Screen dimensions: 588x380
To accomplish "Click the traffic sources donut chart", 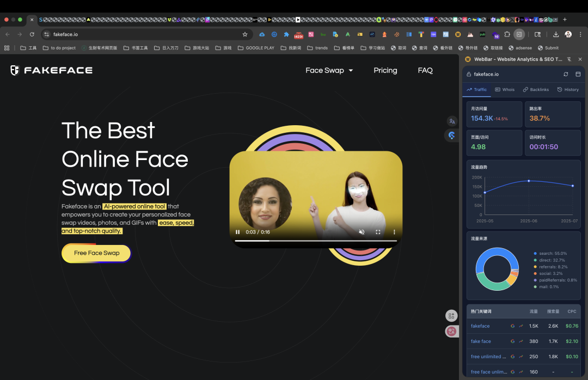I will point(497,269).
